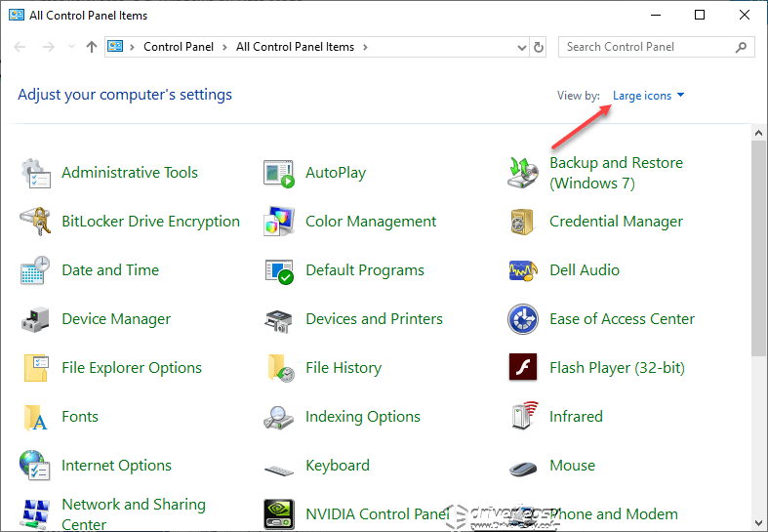Viewport: 768px width, 532px height.
Task: Click the Network and Sharing Center icon
Action: point(35,513)
